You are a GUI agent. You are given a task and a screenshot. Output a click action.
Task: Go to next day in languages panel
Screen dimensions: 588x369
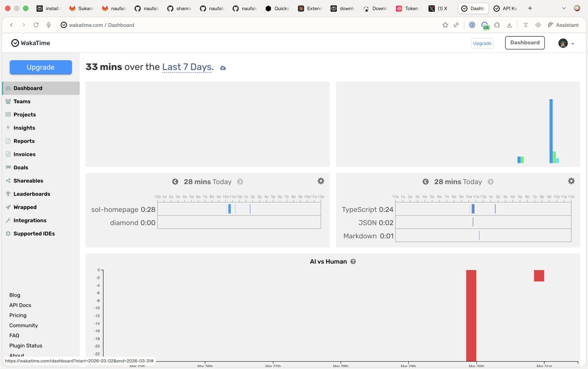[x=490, y=182]
